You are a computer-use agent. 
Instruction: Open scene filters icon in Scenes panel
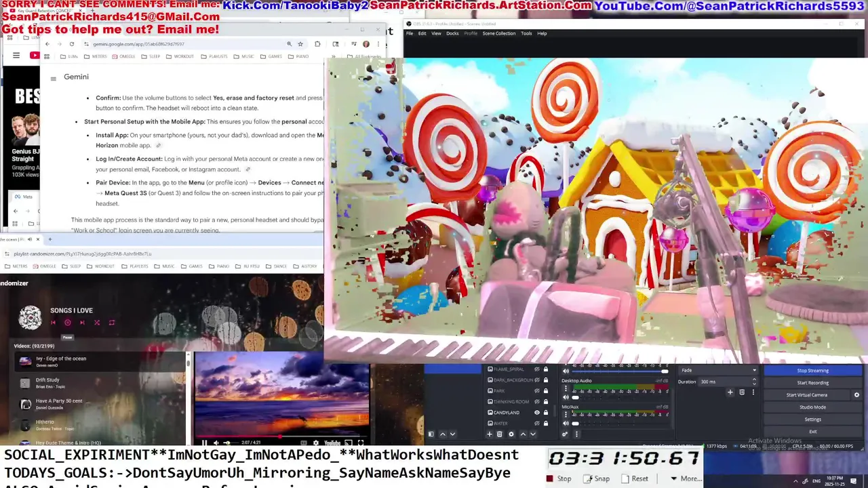(431, 434)
